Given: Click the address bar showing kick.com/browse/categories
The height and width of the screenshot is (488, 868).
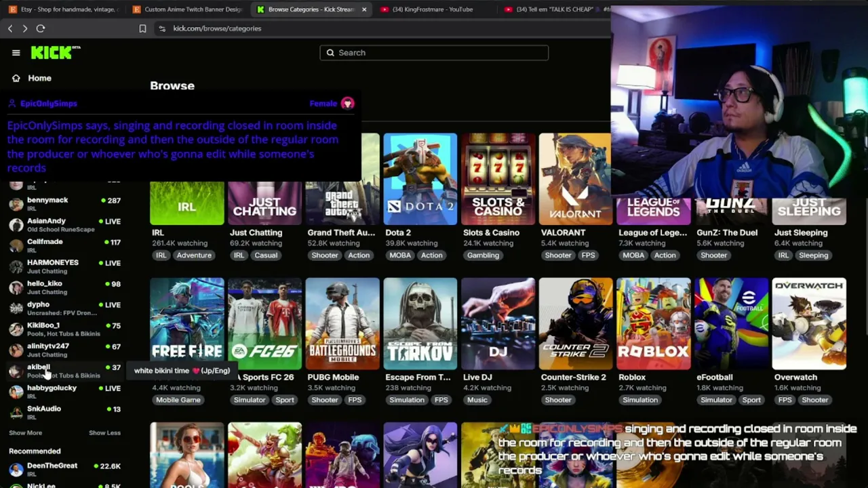Looking at the screenshot, I should 217,28.
